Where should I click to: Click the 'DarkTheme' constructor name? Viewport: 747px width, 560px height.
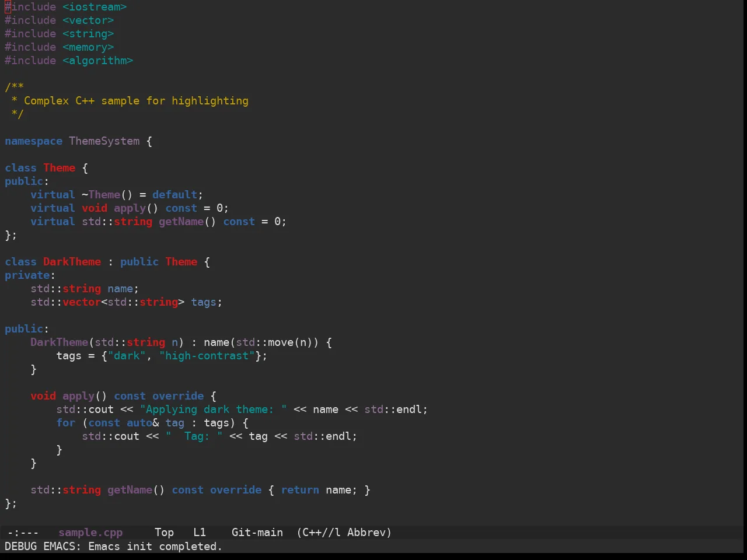click(59, 342)
